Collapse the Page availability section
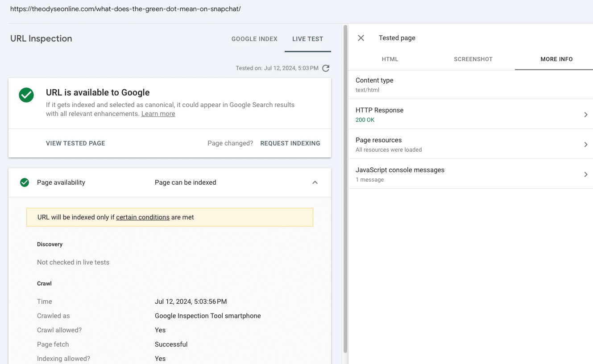Viewport: 593px width, 364px height. pyautogui.click(x=315, y=182)
